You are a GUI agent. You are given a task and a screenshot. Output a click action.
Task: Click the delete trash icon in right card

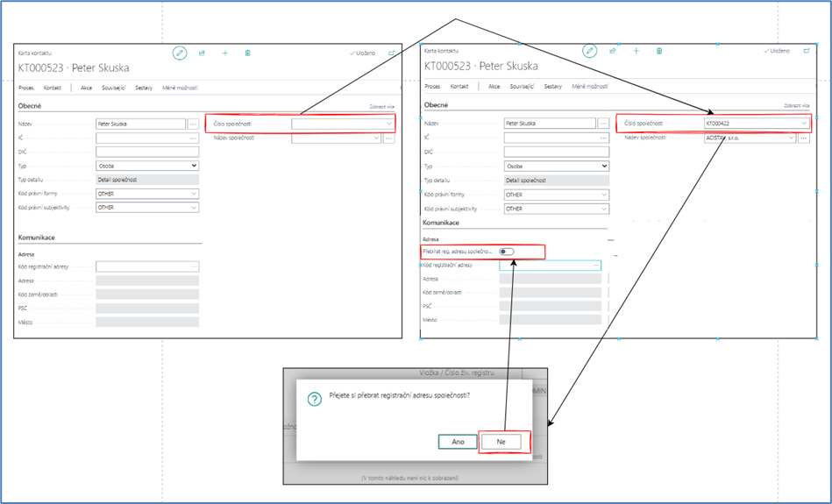click(659, 52)
